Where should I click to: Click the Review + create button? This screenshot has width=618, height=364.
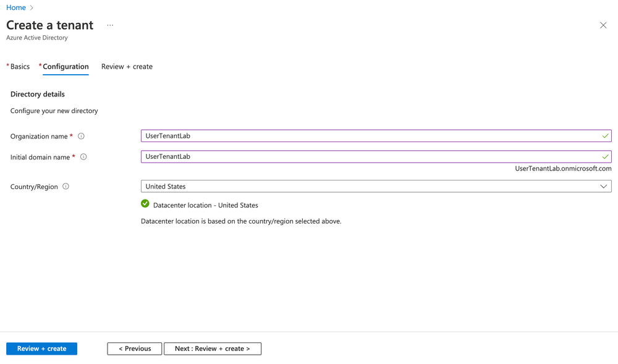click(41, 349)
